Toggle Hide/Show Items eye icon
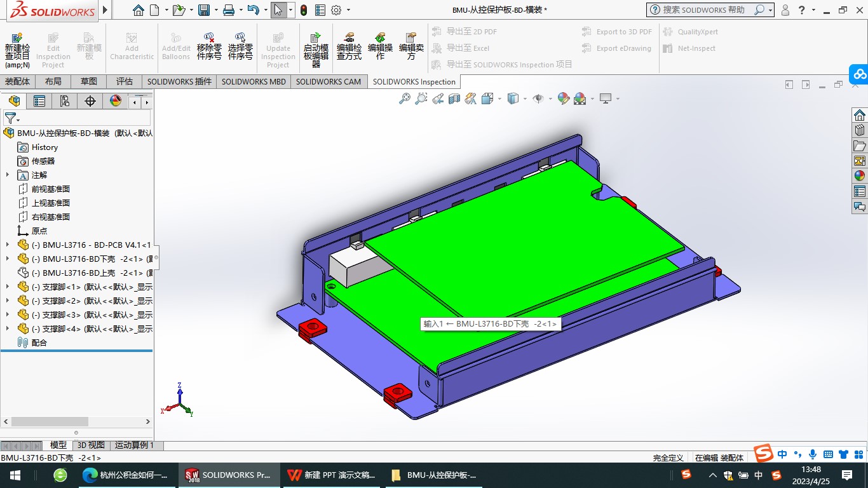Image resolution: width=868 pixels, height=488 pixels. [538, 98]
